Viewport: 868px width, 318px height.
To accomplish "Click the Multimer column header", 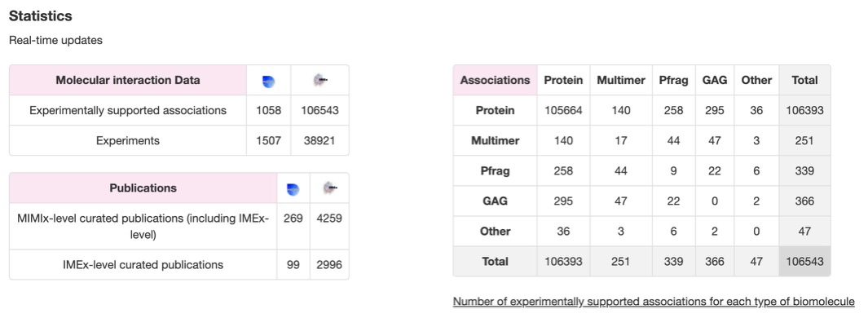I will coord(621,81).
